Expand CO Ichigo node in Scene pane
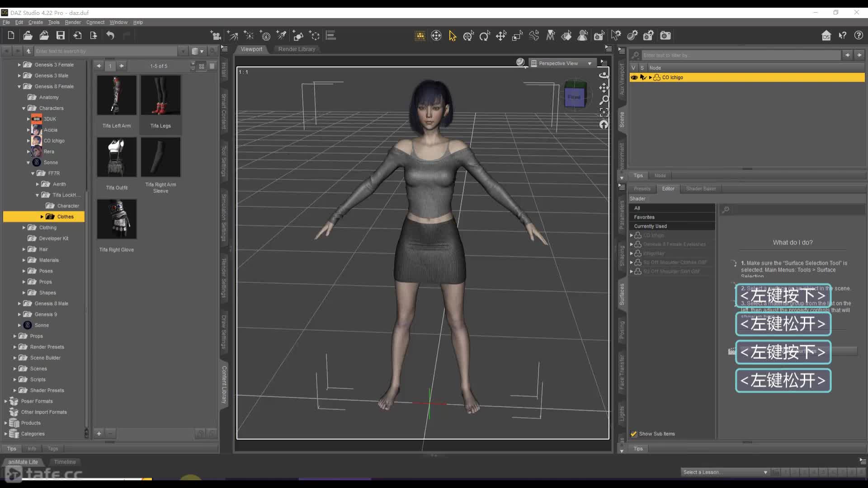Viewport: 868px width, 488px height. coord(650,77)
